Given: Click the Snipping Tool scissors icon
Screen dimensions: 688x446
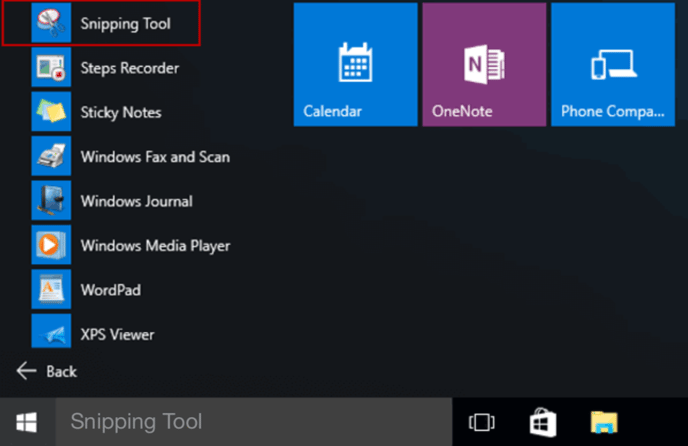Looking at the screenshot, I should tap(49, 23).
